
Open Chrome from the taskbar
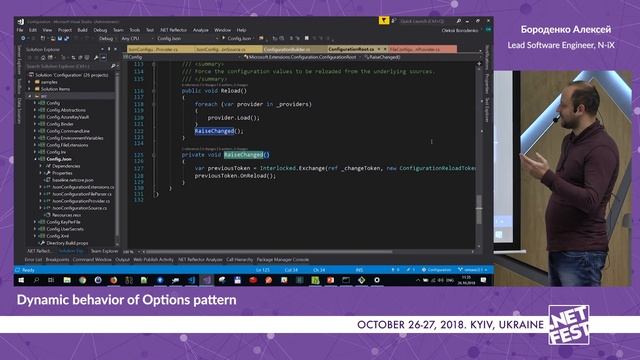(x=82, y=280)
